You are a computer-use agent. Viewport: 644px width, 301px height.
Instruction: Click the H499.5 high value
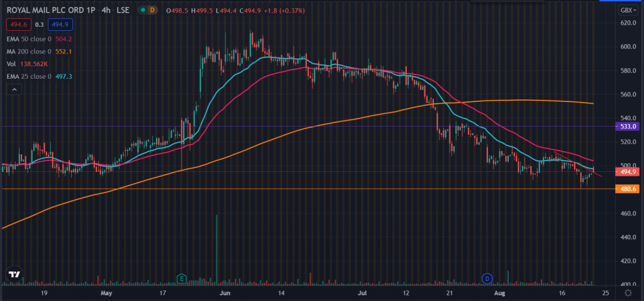tap(202, 11)
